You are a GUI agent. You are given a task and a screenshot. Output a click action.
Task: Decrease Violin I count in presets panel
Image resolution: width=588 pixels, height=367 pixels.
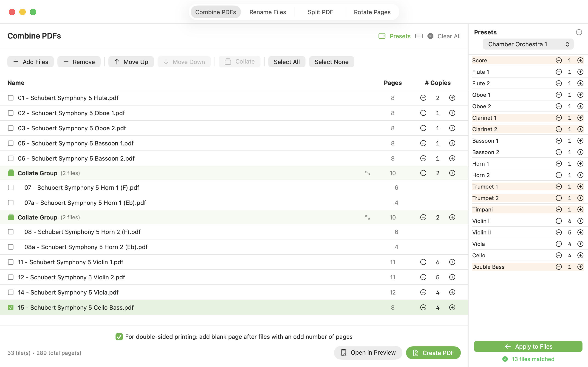pyautogui.click(x=559, y=221)
